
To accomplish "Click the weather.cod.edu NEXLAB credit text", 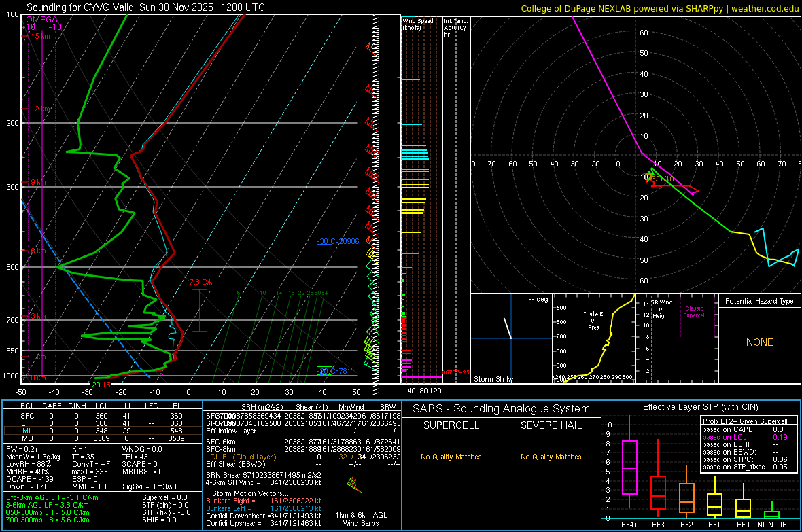I will tap(659, 8).
